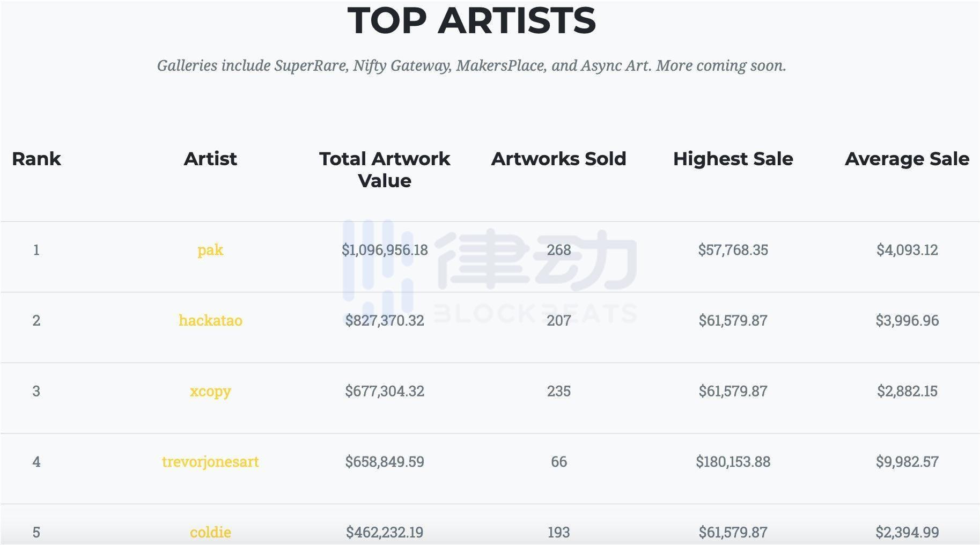The width and height of the screenshot is (980, 545).
Task: Open the hackatao artist profile link
Action: [x=210, y=320]
